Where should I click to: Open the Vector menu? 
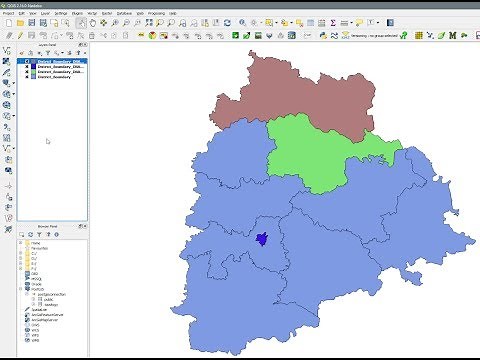(x=92, y=13)
